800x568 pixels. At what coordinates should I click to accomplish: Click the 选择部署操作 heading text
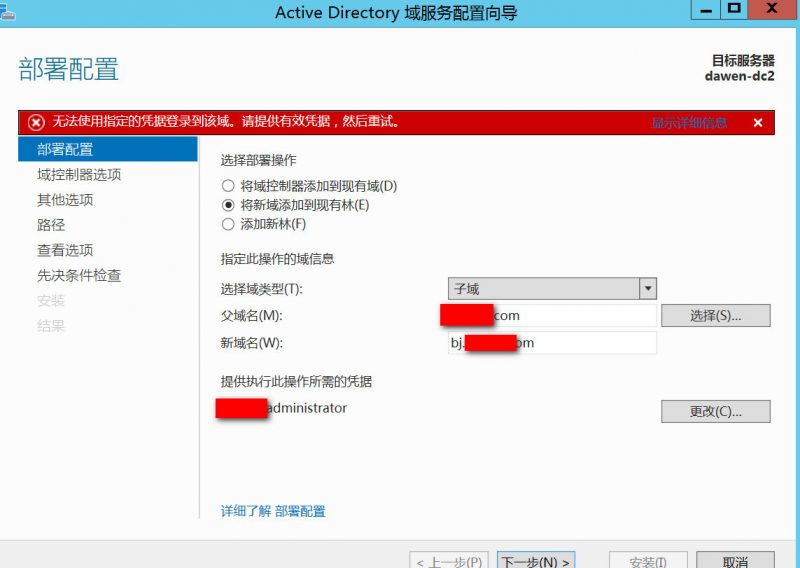[x=258, y=160]
